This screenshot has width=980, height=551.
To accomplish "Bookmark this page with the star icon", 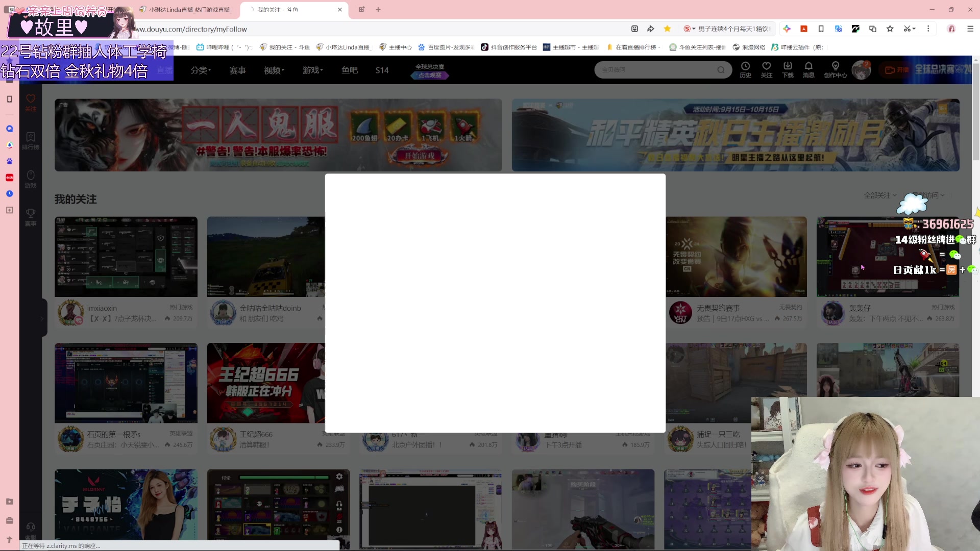I will (667, 29).
